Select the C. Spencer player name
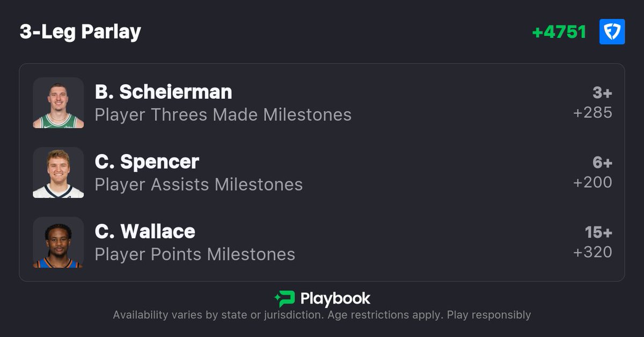644x337 pixels. point(147,162)
